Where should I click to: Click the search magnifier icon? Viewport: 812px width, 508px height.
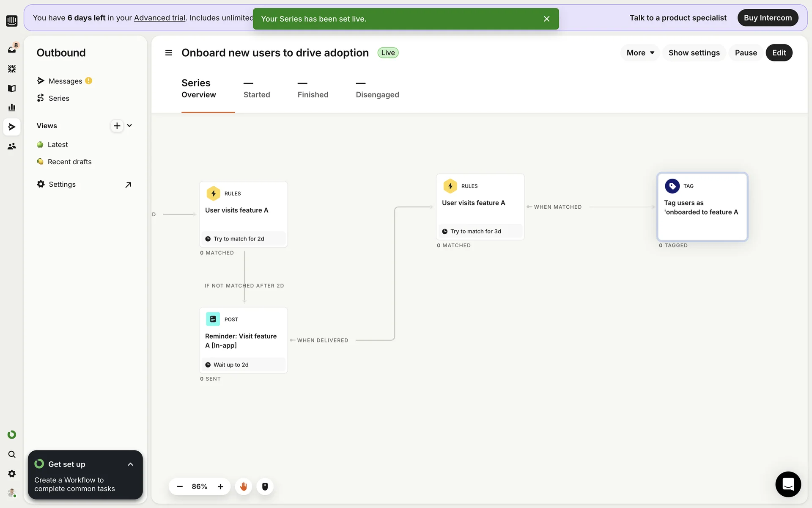pos(12,454)
